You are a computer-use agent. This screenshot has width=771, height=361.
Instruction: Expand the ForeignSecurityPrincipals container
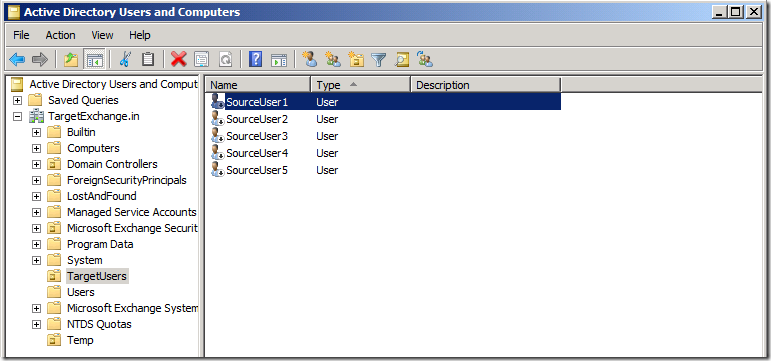click(x=36, y=180)
